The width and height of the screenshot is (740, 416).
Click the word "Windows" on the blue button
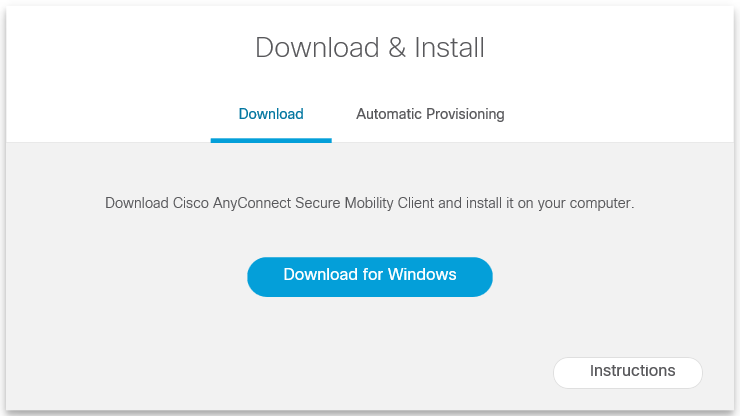(x=422, y=275)
